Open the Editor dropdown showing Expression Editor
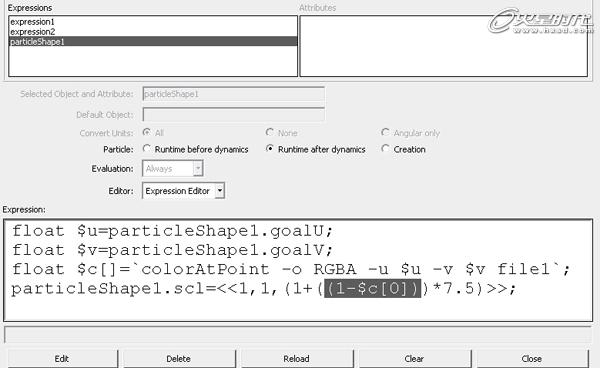Viewport: 600px width, 368px height. (183, 191)
